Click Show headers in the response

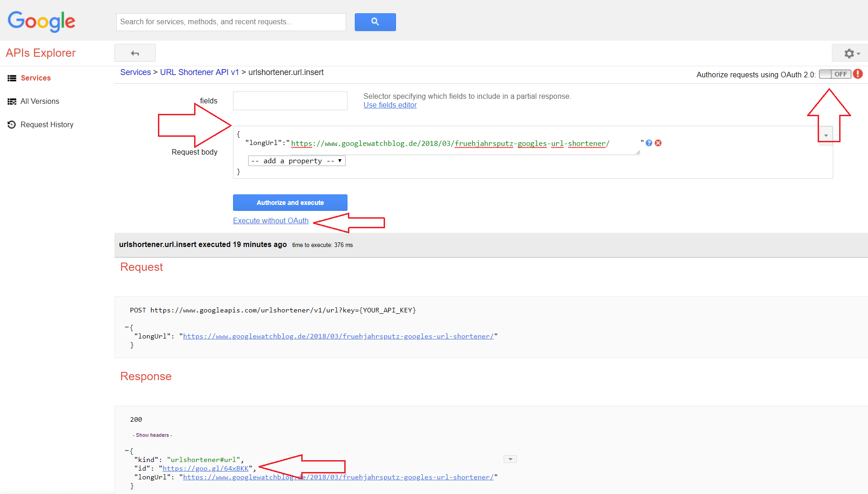(152, 435)
